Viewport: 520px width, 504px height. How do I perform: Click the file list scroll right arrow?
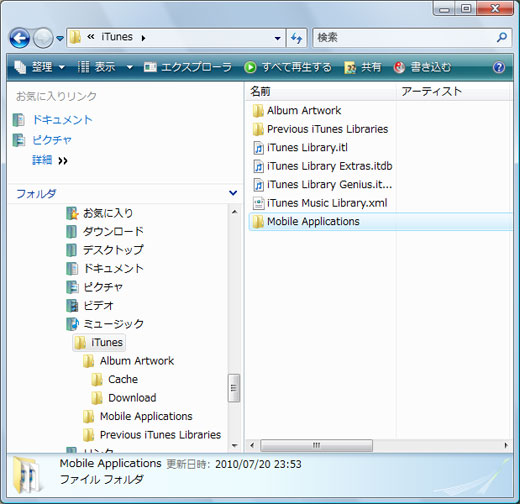click(506, 445)
